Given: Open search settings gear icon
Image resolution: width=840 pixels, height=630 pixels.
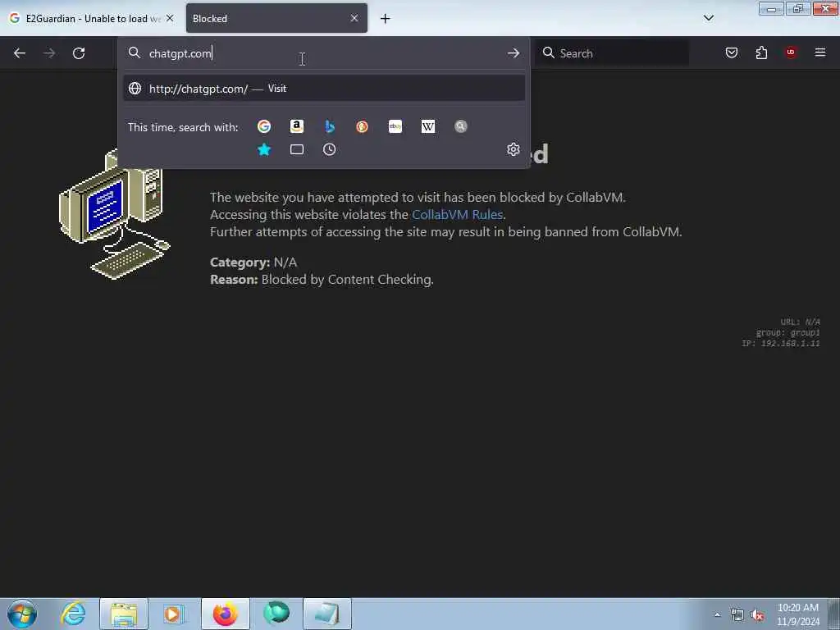Looking at the screenshot, I should [x=514, y=149].
